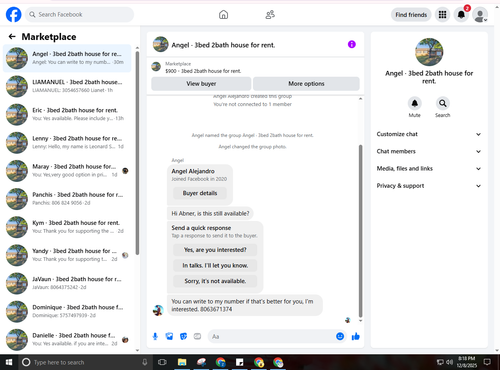The width and height of the screenshot is (500, 370).
Task: Click the Search Facebook field
Action: pos(79,15)
